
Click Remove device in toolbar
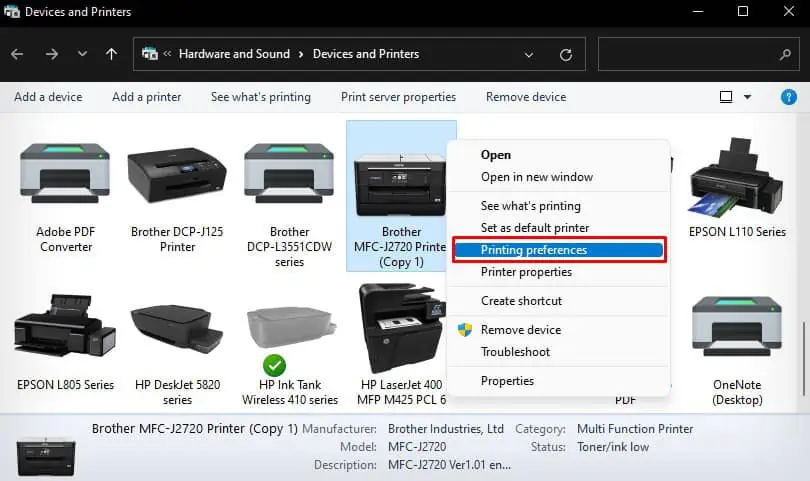(x=526, y=97)
